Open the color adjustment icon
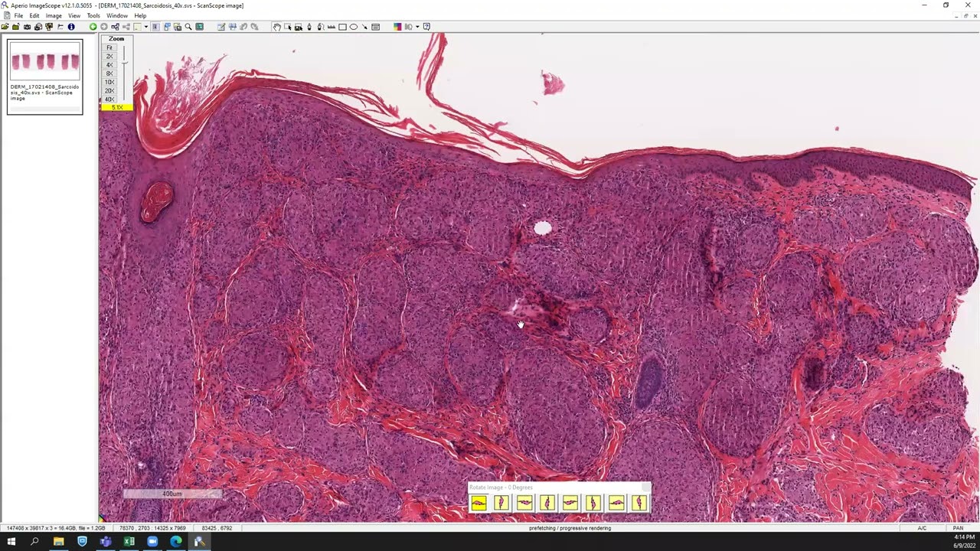 coord(397,27)
